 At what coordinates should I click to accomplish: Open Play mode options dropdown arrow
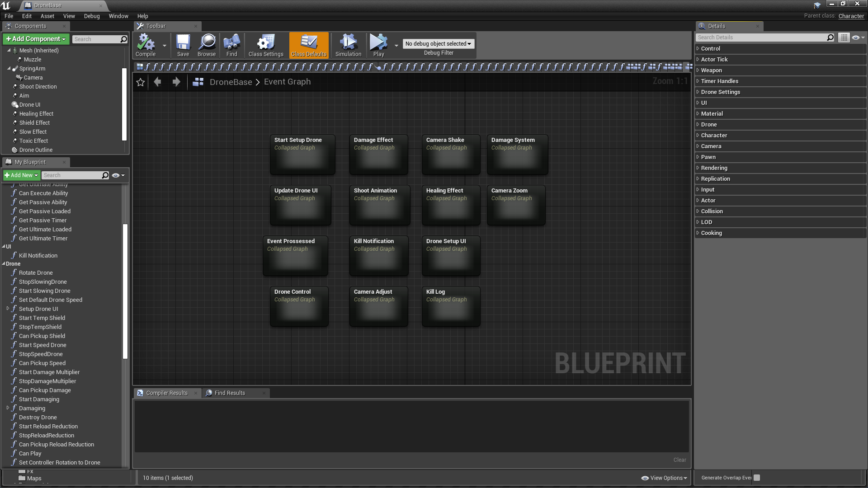[x=396, y=45]
